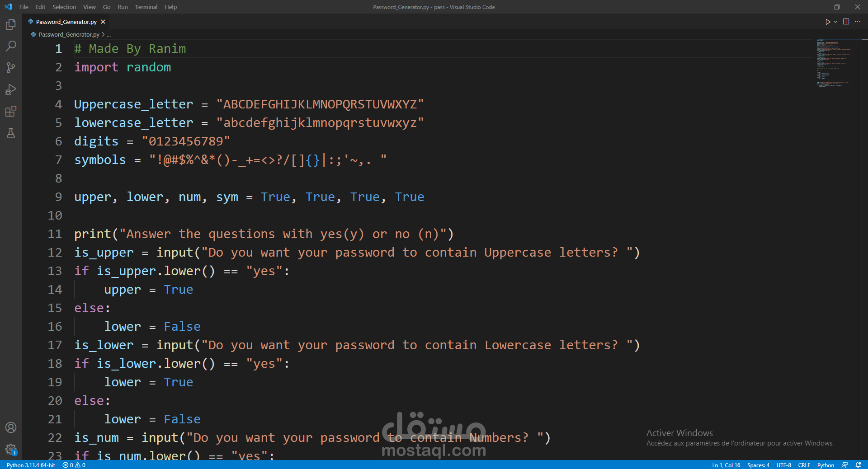Open the Testing flask view
Screen dimensions: 868x469
11,133
